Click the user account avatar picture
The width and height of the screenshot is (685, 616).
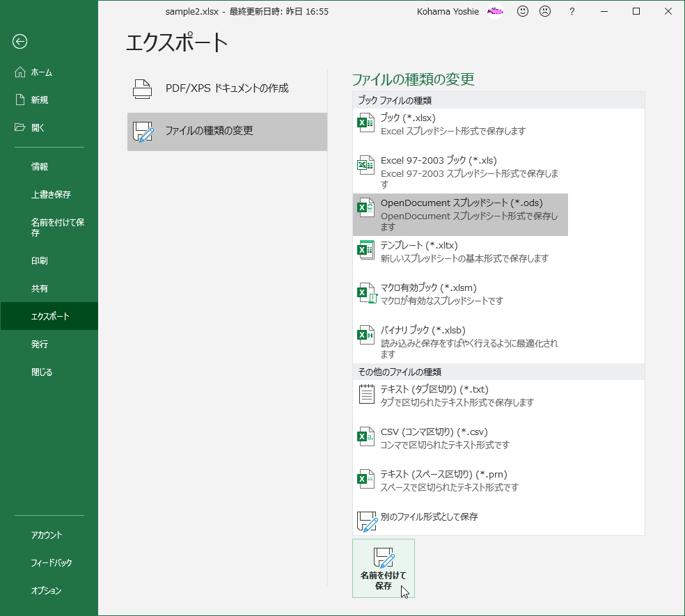point(495,12)
